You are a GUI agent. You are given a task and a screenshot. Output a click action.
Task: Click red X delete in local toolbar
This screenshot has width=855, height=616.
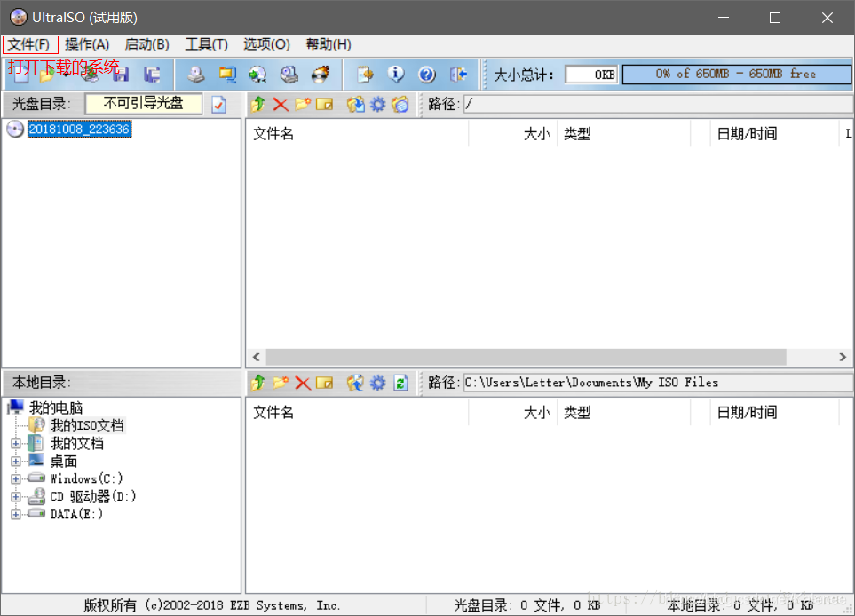pyautogui.click(x=303, y=383)
